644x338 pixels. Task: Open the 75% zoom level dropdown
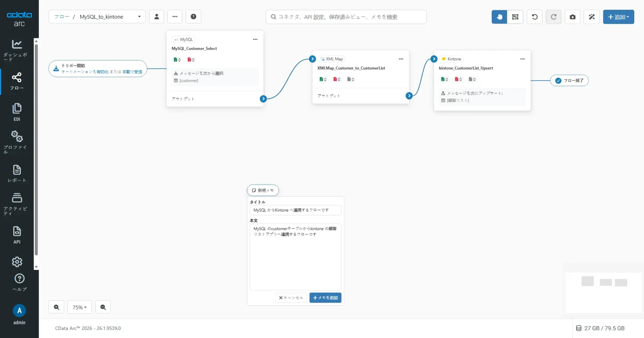click(x=80, y=307)
